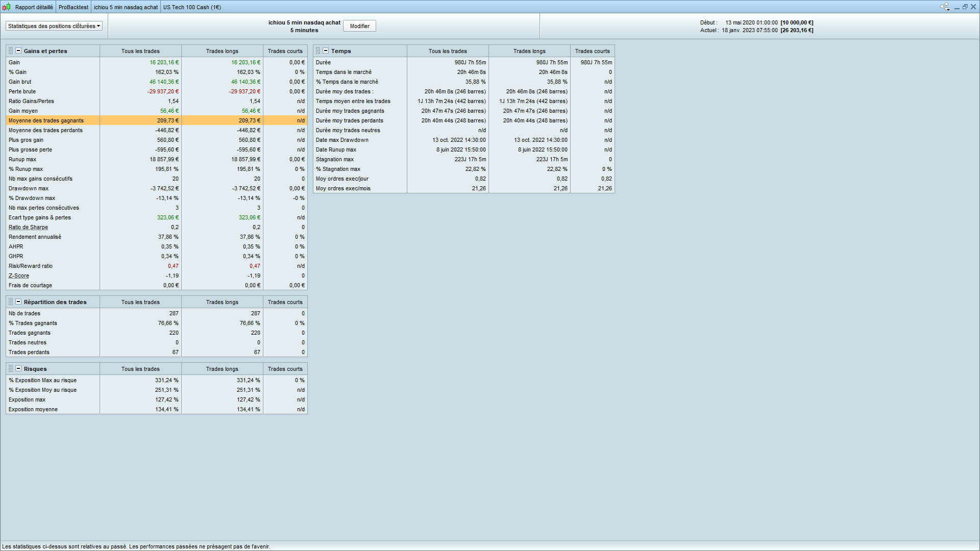The width and height of the screenshot is (980, 551).
Task: Grab the Temps panel drag handle
Action: point(318,51)
